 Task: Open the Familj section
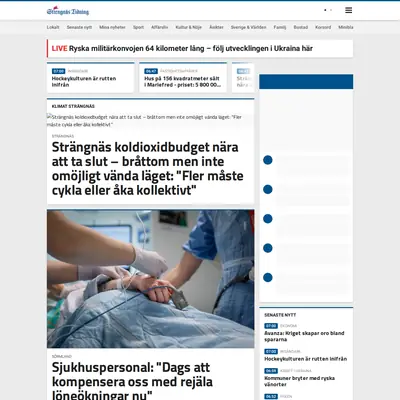point(280,27)
